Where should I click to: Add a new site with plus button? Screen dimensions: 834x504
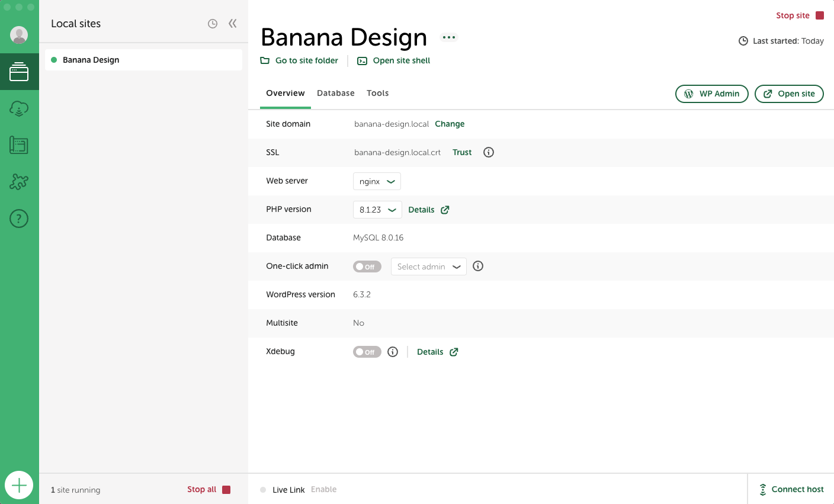[x=19, y=486]
